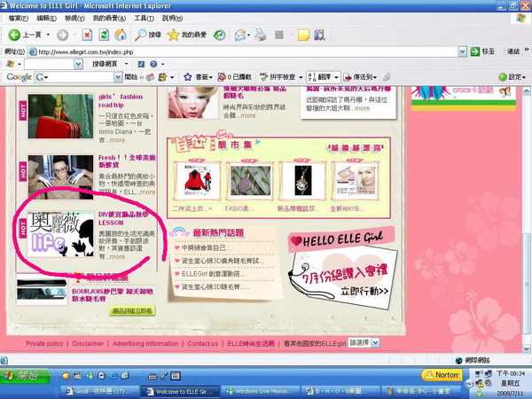Open Favorites star button
This screenshot has width=532, height=399.
[x=174, y=35]
